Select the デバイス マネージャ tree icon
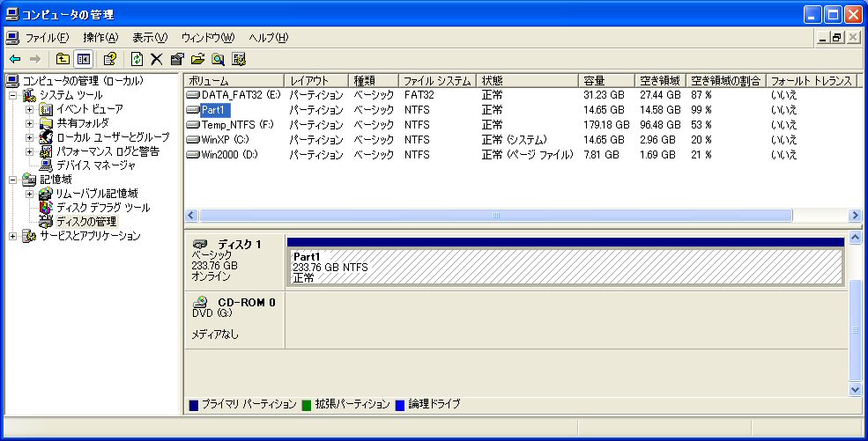The width and height of the screenshot is (868, 441). pos(46,165)
